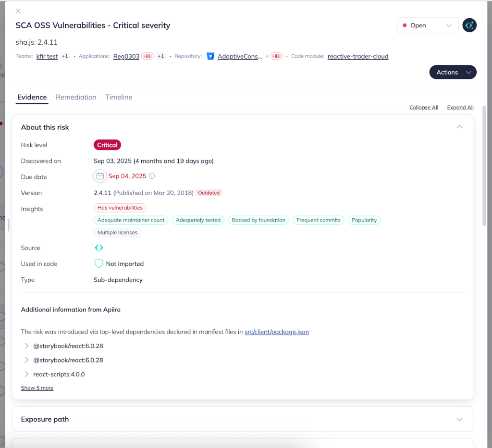Expand the react-scripts:4.0.0 dependency
Viewport: 492px width, 448px height.
[x=27, y=374]
